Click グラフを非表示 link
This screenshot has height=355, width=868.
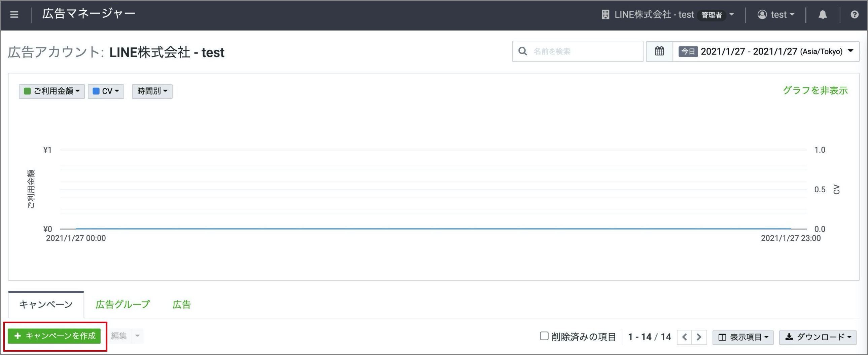pyautogui.click(x=815, y=90)
